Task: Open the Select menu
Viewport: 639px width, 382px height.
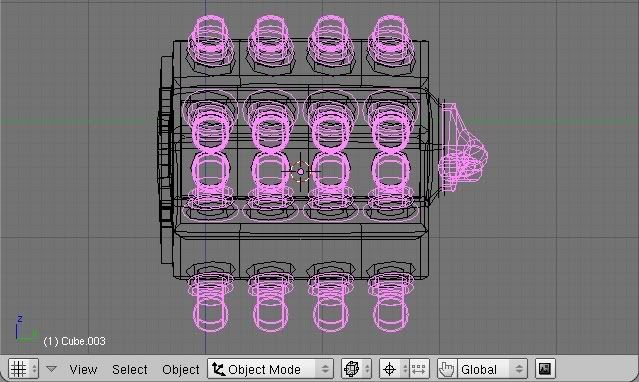Action: click(x=130, y=369)
